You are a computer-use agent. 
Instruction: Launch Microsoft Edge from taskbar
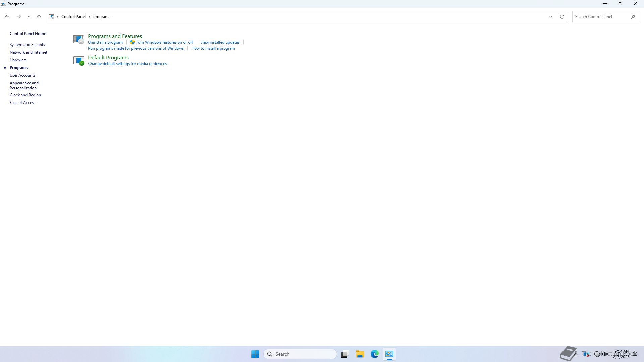pos(374,354)
